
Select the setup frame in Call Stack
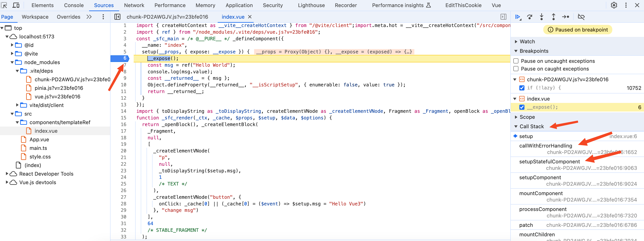[526, 136]
